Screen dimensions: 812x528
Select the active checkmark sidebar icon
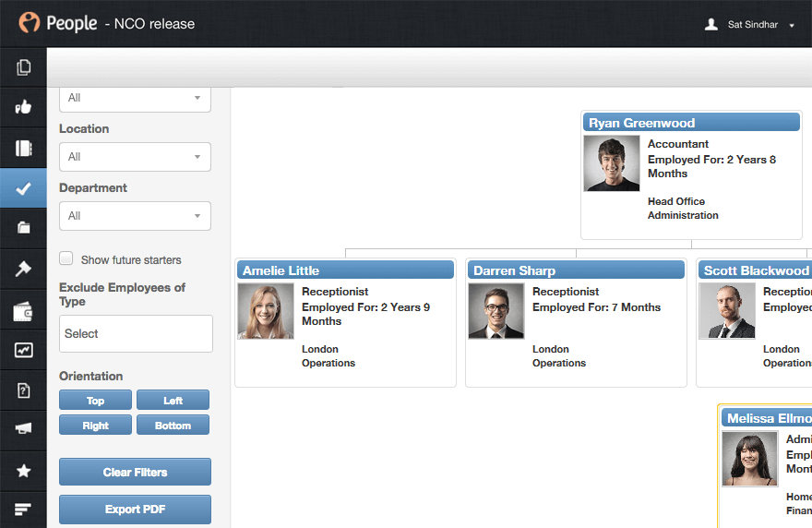click(23, 188)
